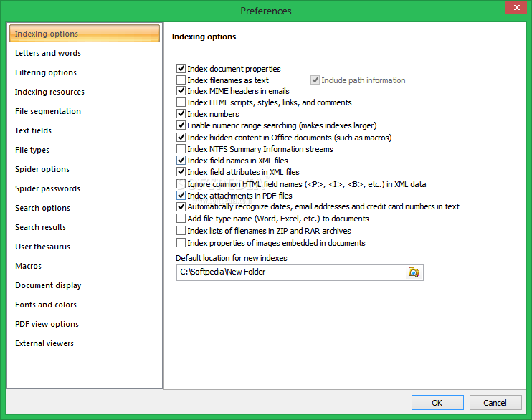Screen dimensions: 532x420
Task: Uncheck Index numbers option
Action: 181,114
